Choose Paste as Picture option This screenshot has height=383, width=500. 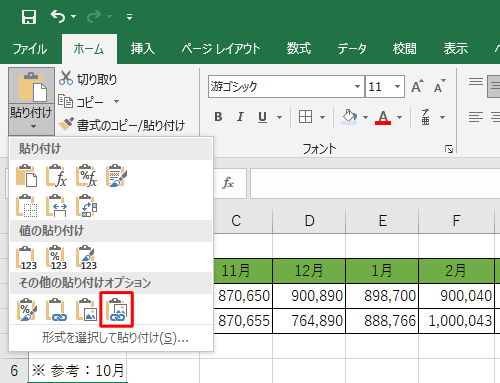click(86, 309)
